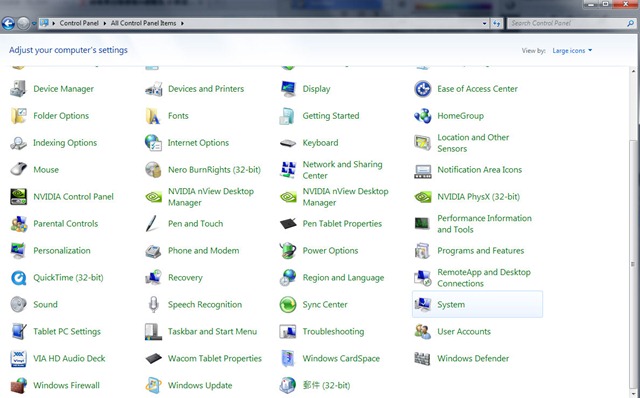640x398 pixels.
Task: Open Region and Language settings link
Action: tap(343, 278)
